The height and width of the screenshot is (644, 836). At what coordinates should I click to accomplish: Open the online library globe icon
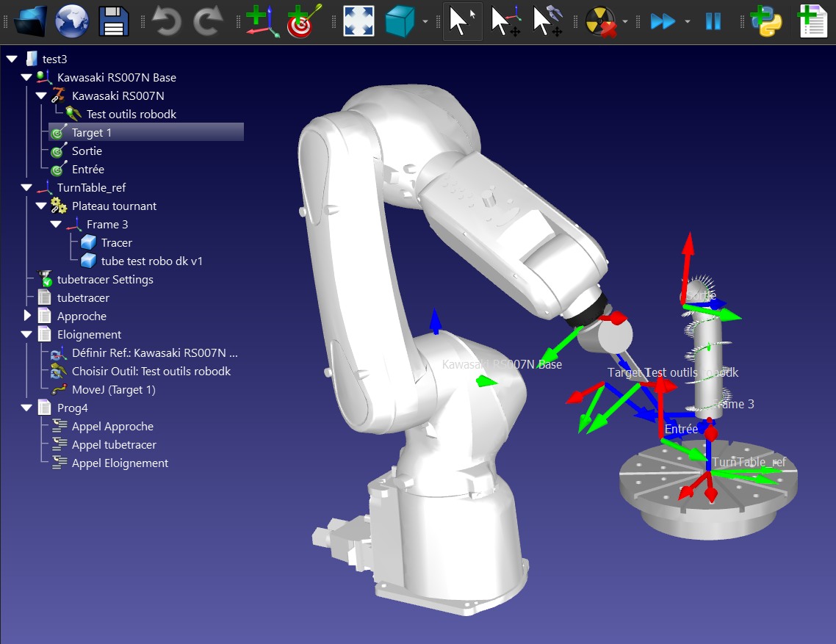pos(72,21)
